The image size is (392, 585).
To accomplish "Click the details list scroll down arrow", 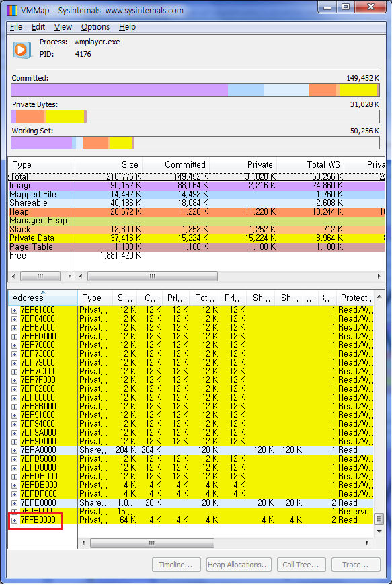I will (x=379, y=531).
